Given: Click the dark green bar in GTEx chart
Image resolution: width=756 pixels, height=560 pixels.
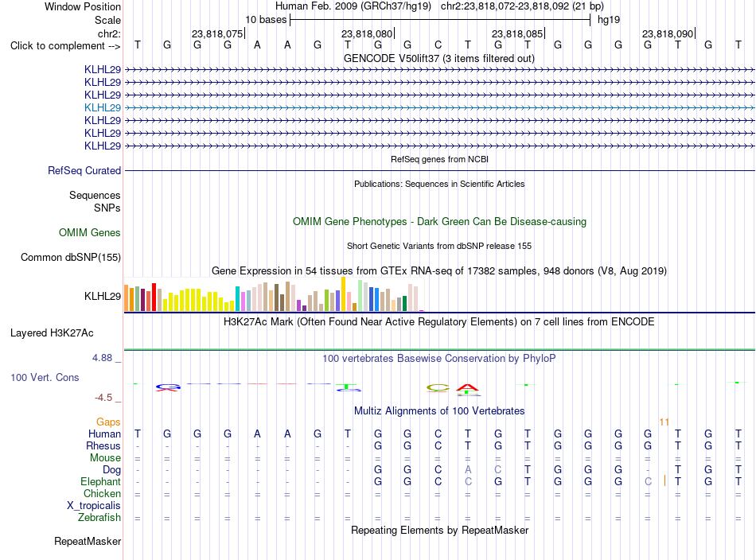Looking at the screenshot, I should coord(404,303).
